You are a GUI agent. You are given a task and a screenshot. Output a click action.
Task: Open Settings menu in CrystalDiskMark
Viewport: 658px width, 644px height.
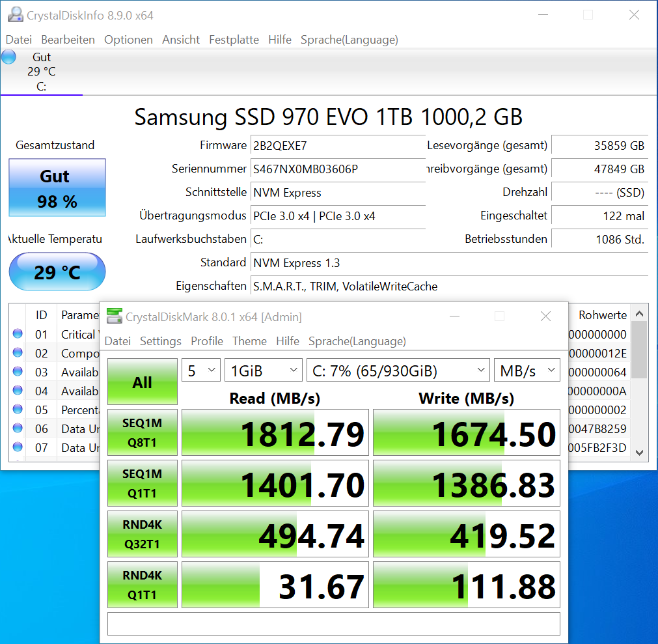click(161, 341)
